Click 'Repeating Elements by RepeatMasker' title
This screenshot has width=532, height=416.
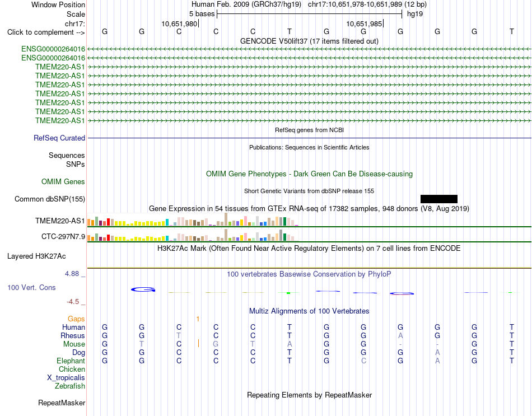(309, 395)
